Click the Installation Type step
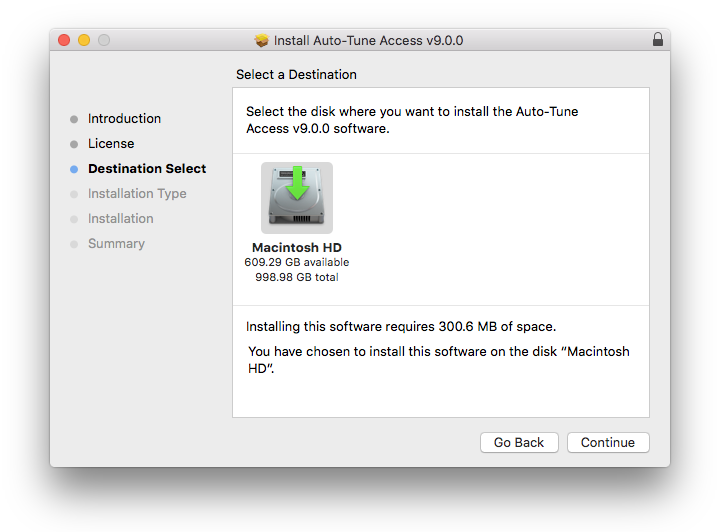 click(137, 193)
